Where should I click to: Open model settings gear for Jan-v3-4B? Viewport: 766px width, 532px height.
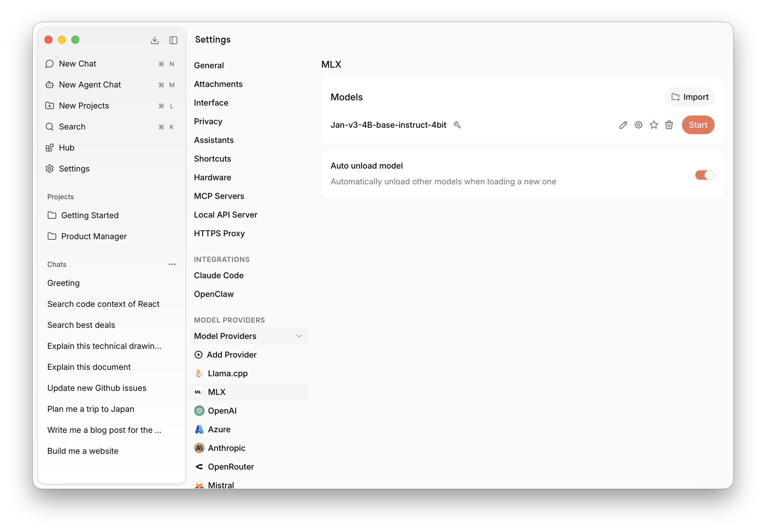coord(638,125)
